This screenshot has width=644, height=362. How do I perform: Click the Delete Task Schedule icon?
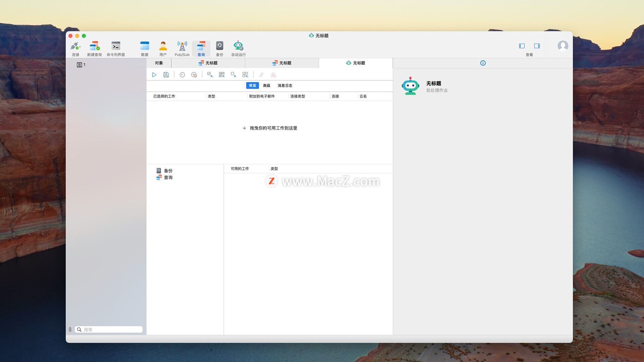(x=194, y=75)
